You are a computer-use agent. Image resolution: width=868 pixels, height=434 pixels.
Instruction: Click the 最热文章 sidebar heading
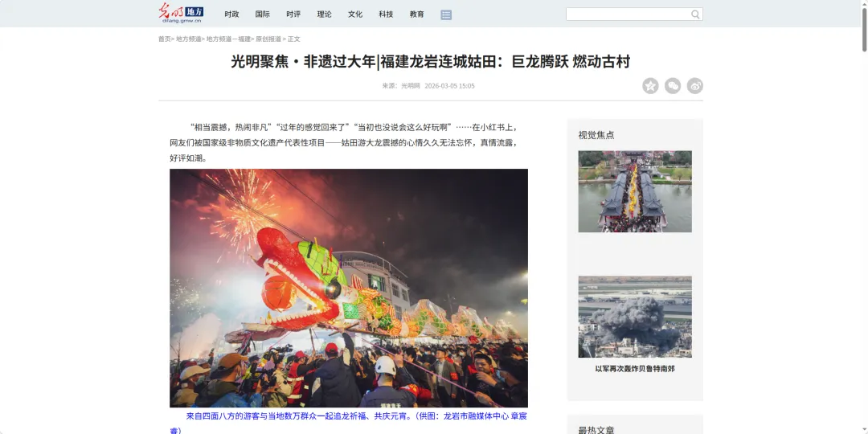[x=596, y=429]
